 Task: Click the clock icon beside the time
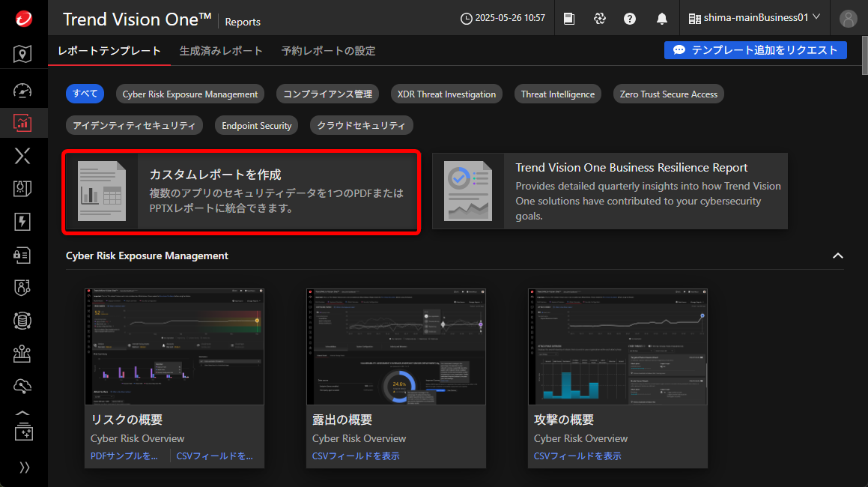pos(466,18)
